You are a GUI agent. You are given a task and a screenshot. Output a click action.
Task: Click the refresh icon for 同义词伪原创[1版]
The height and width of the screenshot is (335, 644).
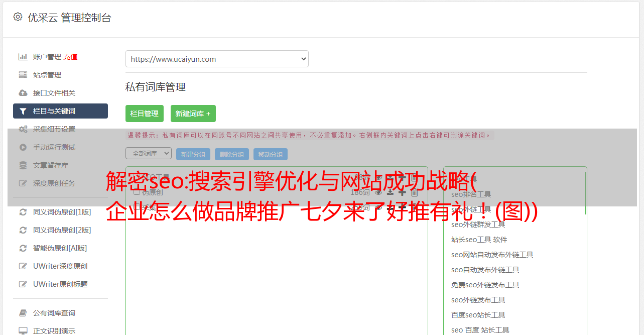pos(23,212)
